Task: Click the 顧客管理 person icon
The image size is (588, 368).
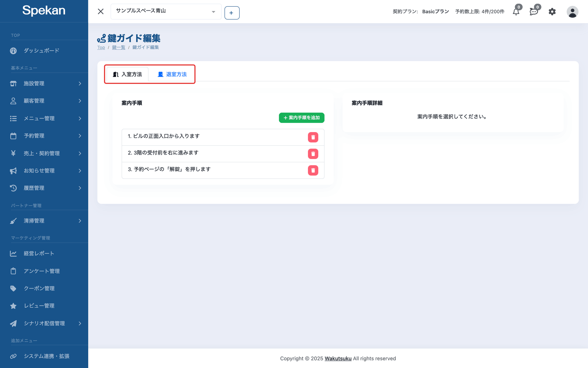Action: (13, 101)
